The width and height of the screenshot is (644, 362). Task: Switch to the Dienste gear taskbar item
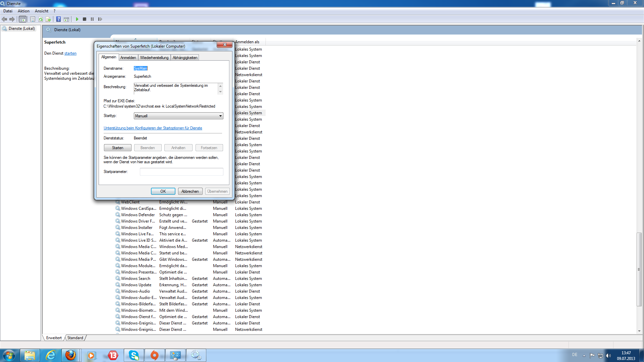point(196,355)
